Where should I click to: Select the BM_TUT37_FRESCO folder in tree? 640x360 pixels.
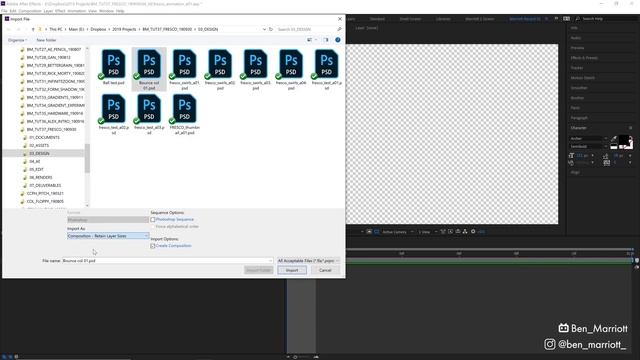(51, 129)
